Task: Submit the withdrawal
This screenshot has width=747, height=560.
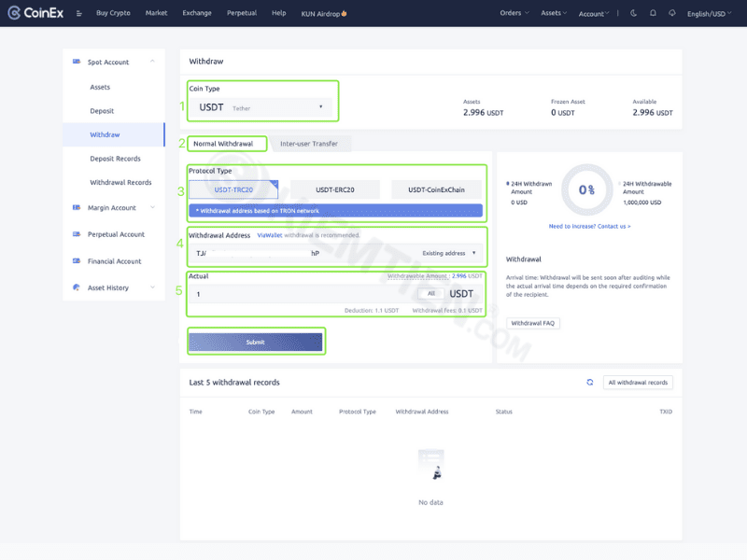Action: coord(255,342)
